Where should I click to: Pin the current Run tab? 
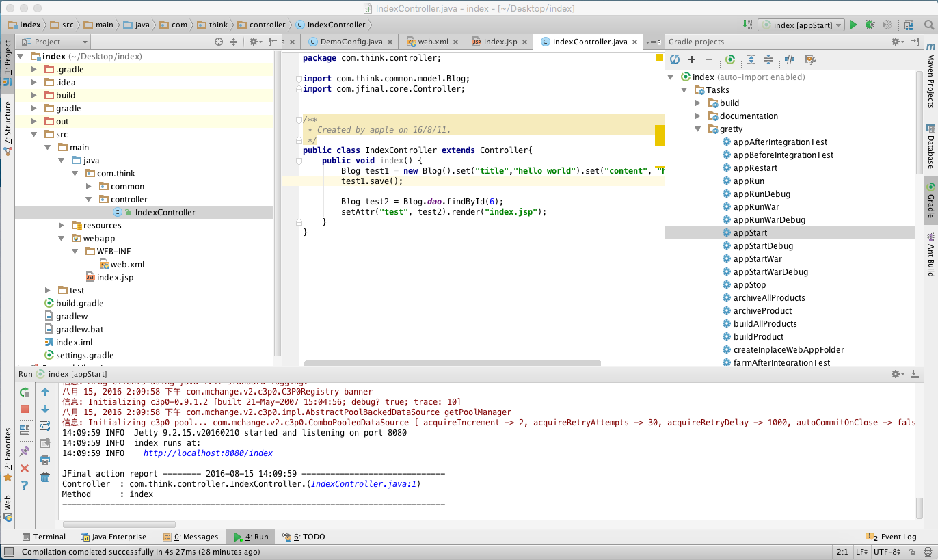(x=25, y=451)
